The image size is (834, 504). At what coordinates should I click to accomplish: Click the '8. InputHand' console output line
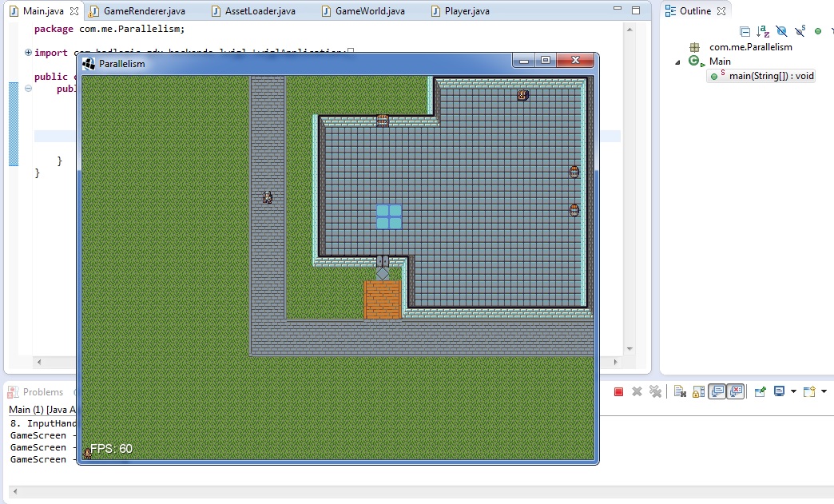point(43,423)
